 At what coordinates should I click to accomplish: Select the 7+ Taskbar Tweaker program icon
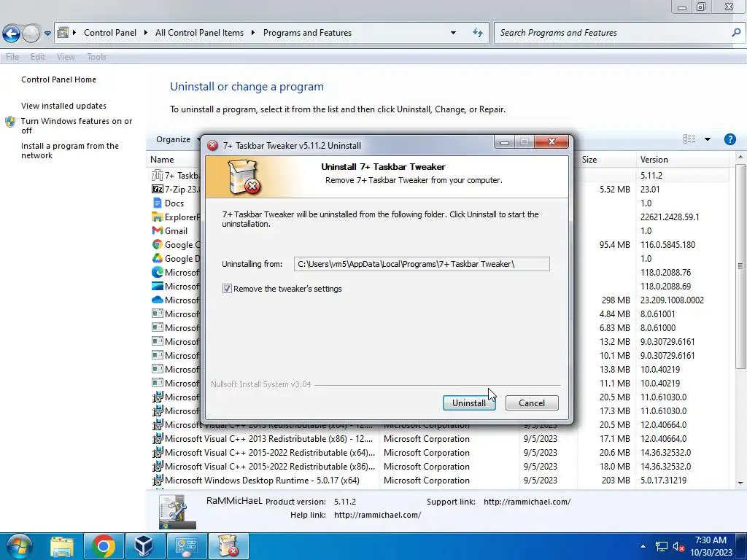[158, 175]
